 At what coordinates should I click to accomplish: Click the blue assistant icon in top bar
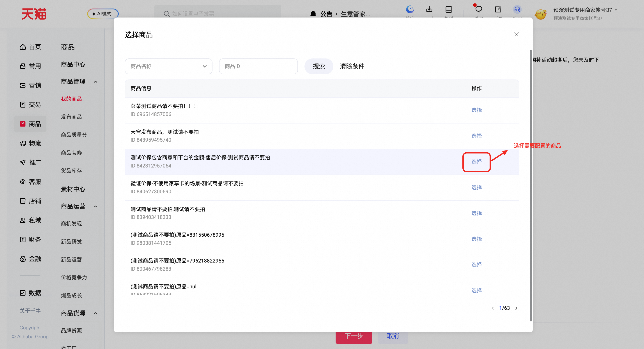click(410, 9)
